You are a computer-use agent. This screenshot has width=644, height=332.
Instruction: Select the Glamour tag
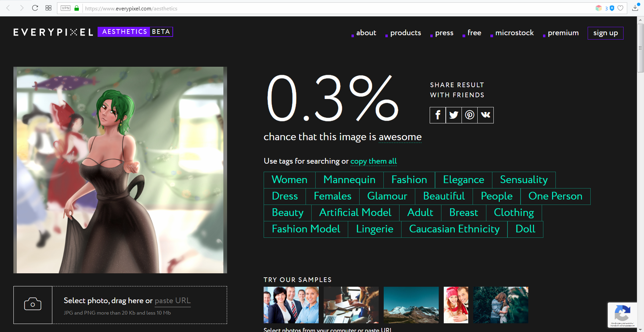(x=387, y=197)
